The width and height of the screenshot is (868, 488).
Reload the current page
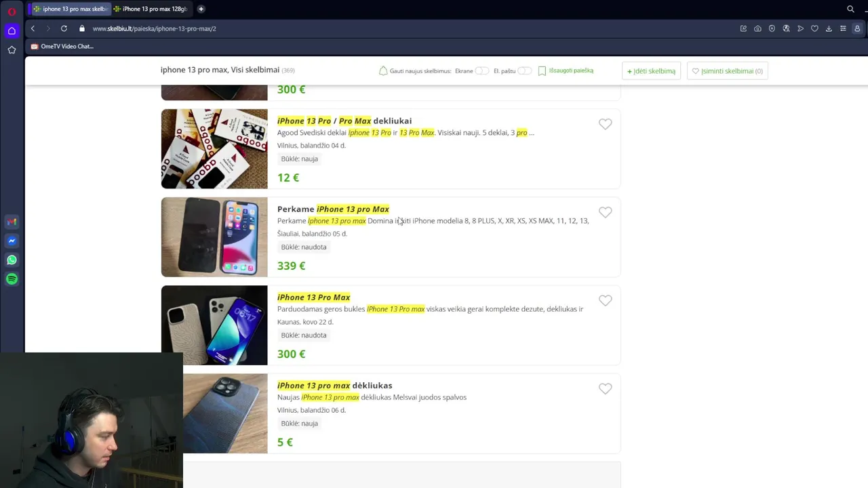click(x=64, y=28)
